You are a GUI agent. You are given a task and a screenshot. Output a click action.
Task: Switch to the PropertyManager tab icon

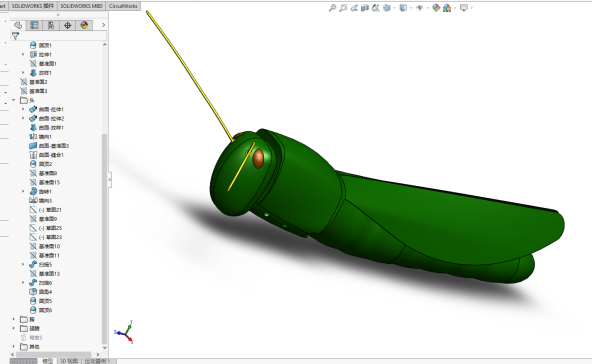34,25
